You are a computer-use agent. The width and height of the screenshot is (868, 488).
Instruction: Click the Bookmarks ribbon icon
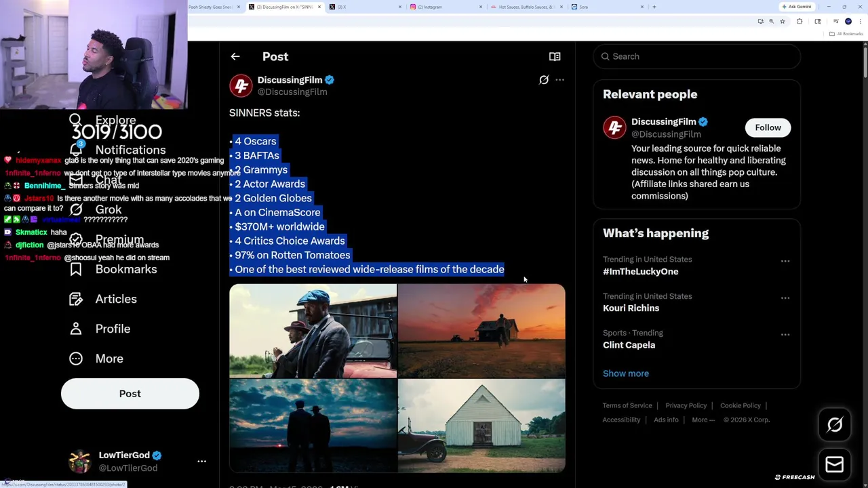point(76,269)
